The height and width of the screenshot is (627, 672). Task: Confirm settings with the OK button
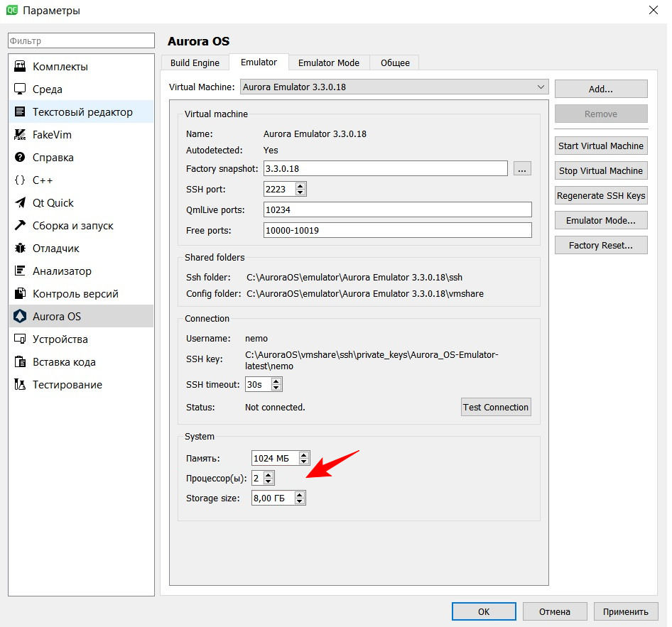(484, 611)
